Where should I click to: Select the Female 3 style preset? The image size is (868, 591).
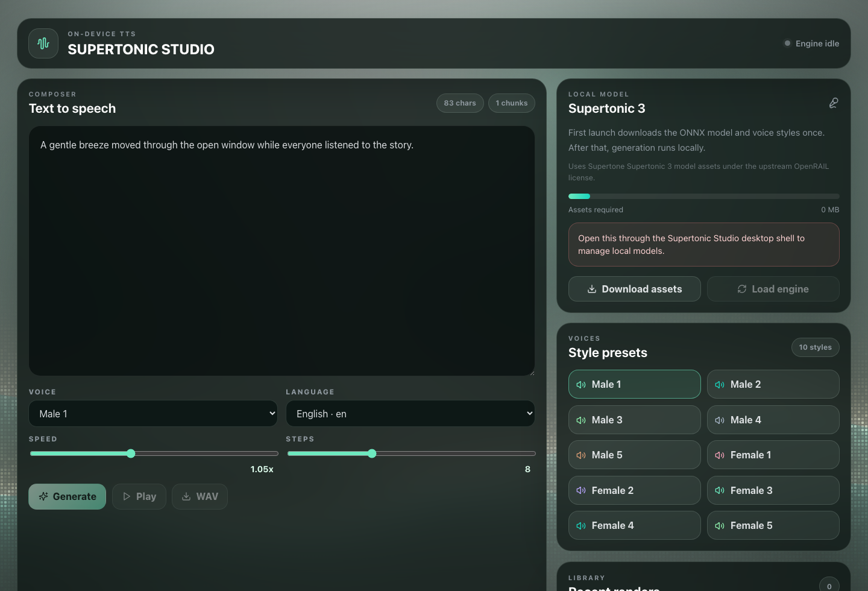(773, 490)
